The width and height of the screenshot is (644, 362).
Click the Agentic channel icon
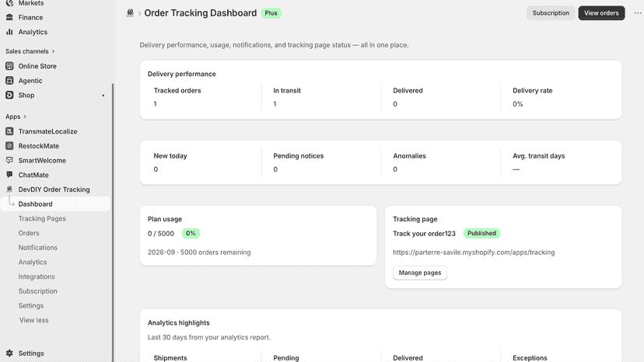pos(9,81)
